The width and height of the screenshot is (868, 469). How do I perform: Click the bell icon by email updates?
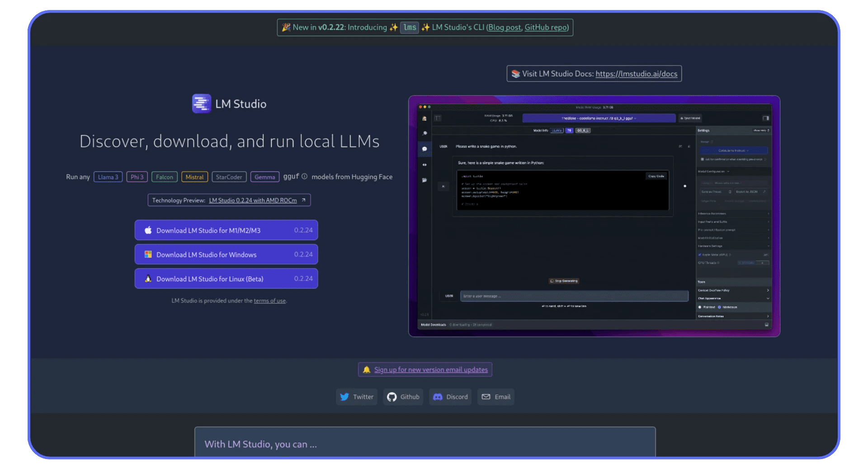click(x=367, y=370)
